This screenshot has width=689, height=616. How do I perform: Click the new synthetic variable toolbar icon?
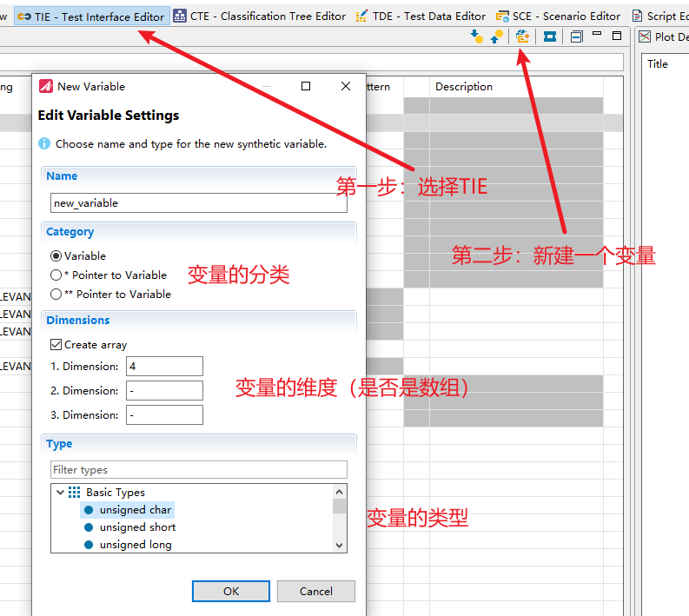pos(522,36)
